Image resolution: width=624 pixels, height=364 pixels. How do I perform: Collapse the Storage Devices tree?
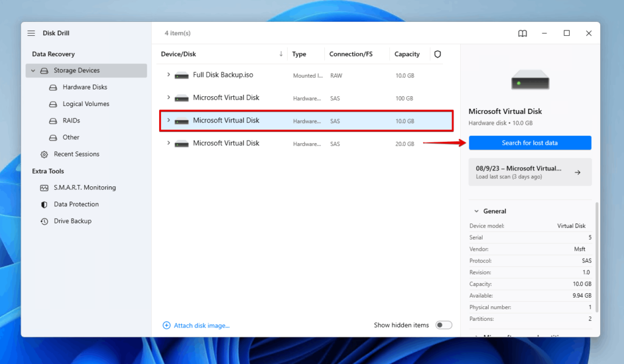[x=32, y=70]
